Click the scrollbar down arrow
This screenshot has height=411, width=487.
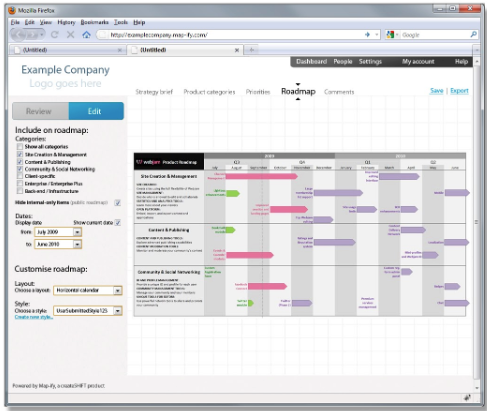pos(477,388)
